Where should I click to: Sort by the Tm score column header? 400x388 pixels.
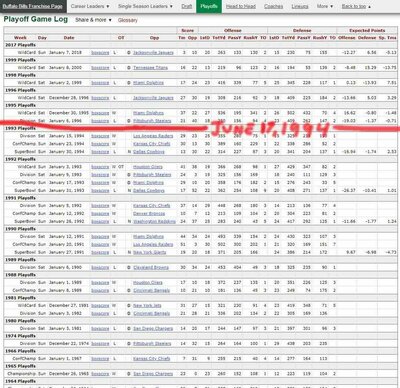pyautogui.click(x=182, y=38)
